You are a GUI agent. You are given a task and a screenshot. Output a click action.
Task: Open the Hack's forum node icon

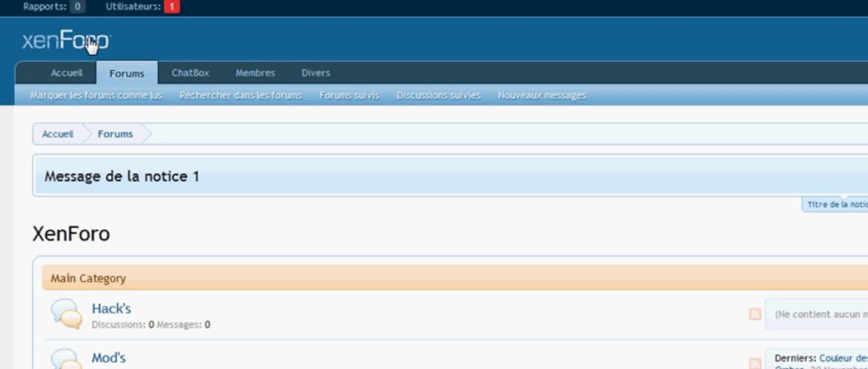click(66, 314)
